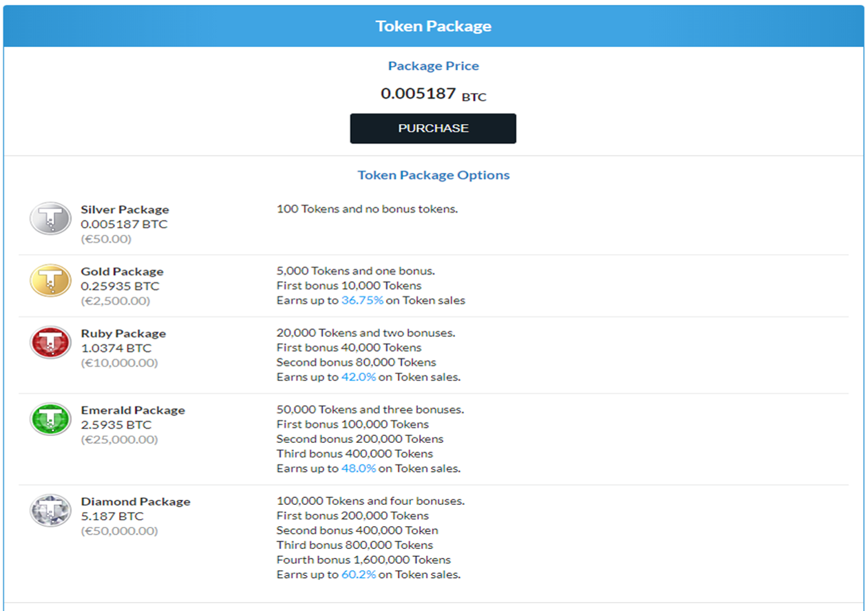Screen dimensions: 868x611
Task: Select the Ruby Package title
Action: pyautogui.click(x=123, y=333)
